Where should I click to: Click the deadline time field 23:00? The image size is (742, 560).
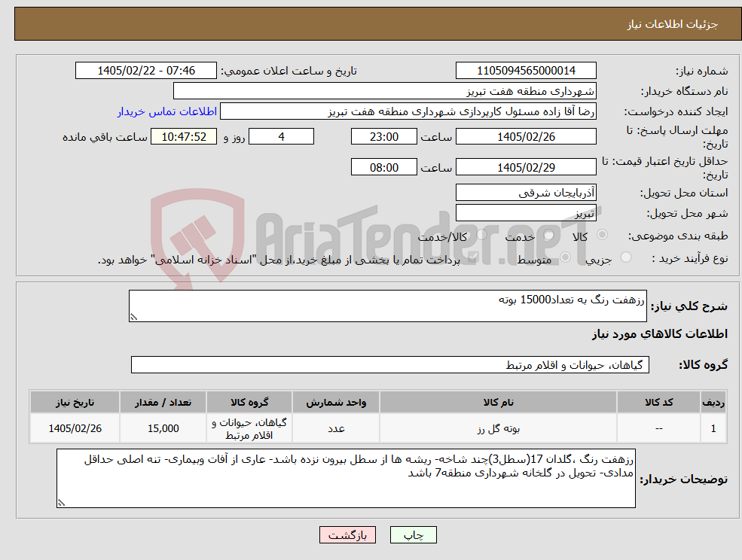coord(383,137)
